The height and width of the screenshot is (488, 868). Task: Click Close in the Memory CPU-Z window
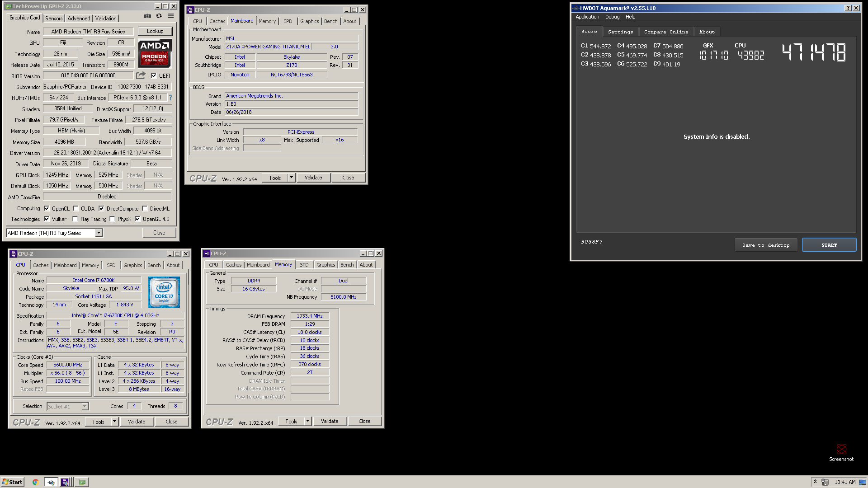point(364,421)
